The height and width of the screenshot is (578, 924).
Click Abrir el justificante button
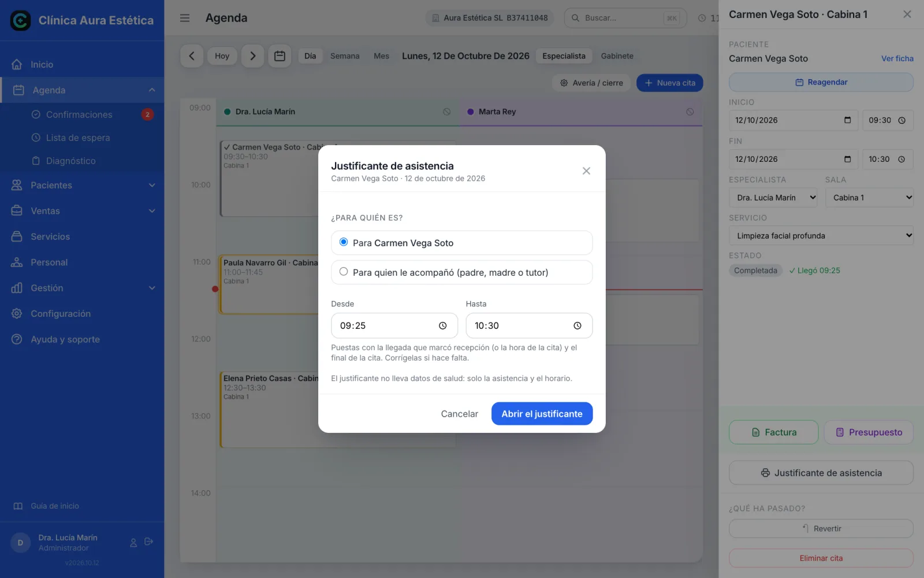tap(542, 414)
